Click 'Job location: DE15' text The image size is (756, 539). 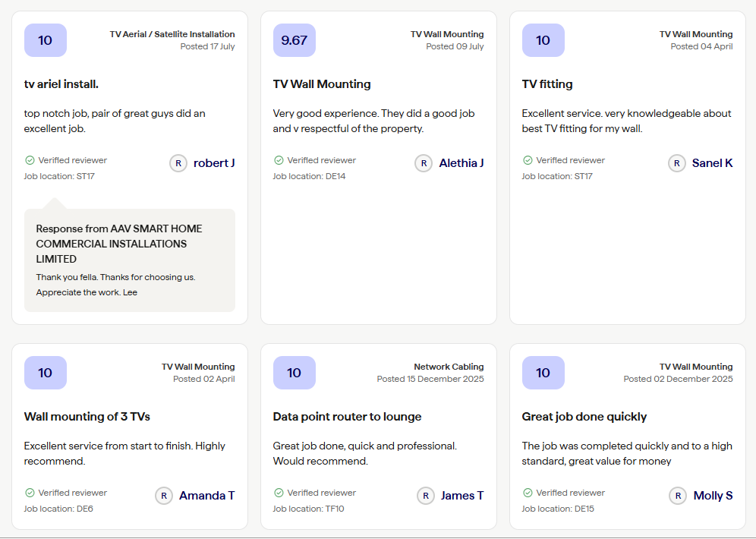pos(558,509)
